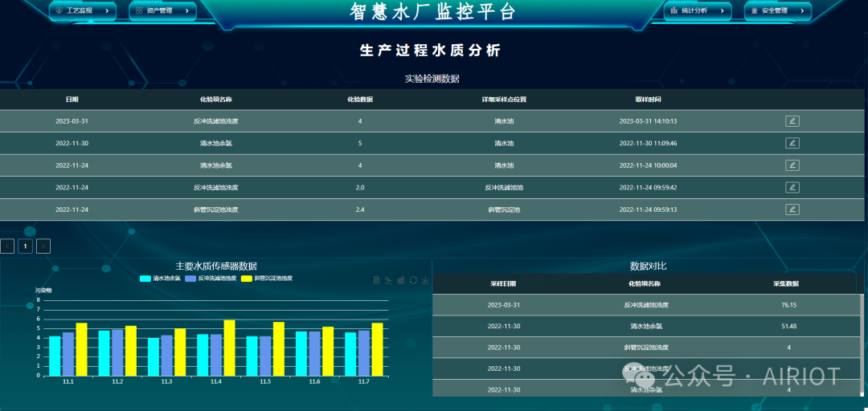Click the 化验数据 column header

[360, 100]
